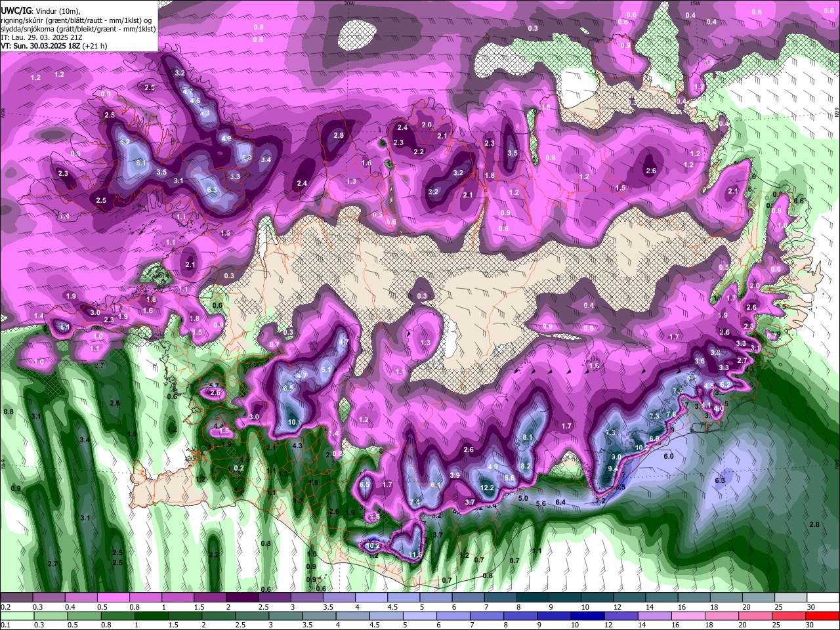Click the '20W' longitude label
The height and width of the screenshot is (630, 840).
tap(349, 3)
